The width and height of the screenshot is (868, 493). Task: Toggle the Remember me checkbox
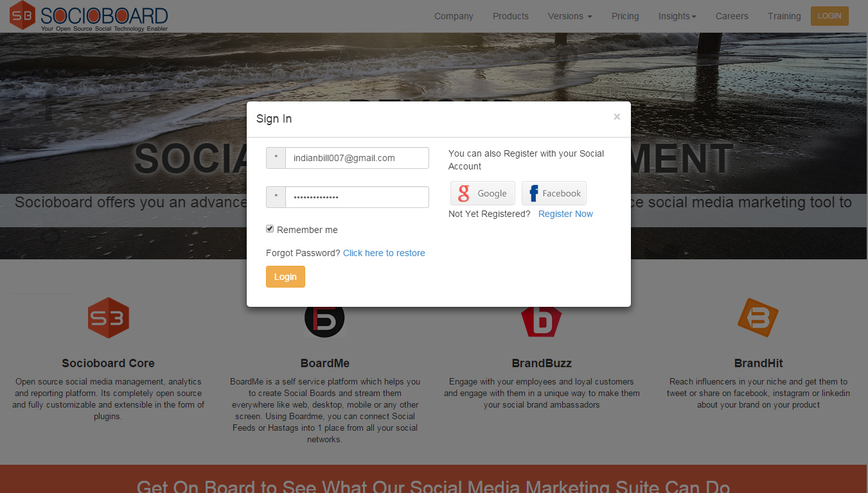[270, 229]
